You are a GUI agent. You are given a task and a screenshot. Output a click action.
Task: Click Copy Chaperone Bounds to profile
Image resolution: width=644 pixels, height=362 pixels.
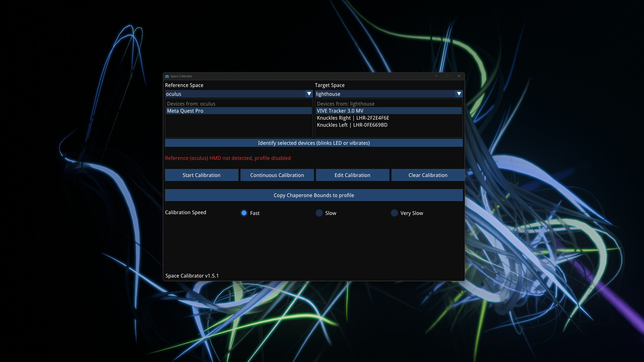click(x=314, y=195)
